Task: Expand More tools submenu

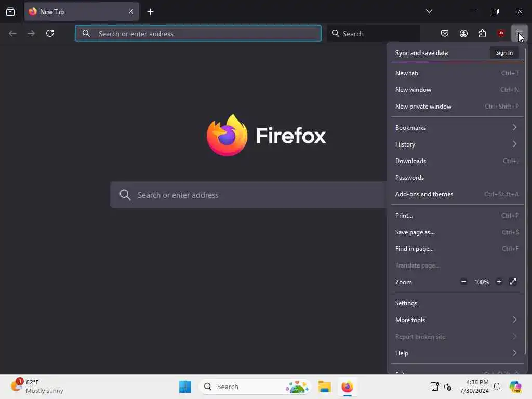Action: coord(457,320)
